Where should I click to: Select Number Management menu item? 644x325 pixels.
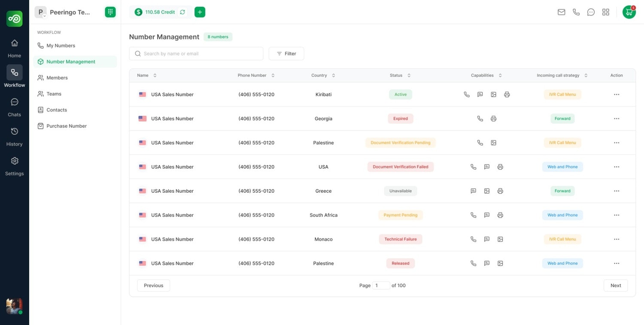click(75, 61)
